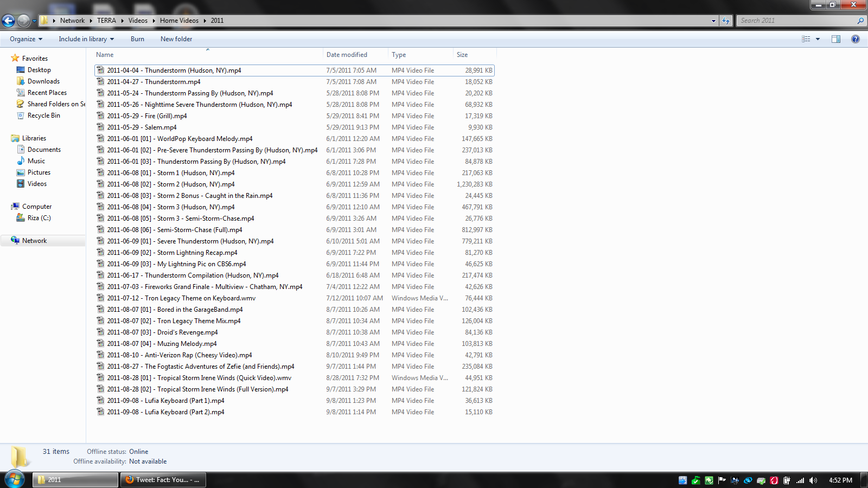Toggle the preview pane button
This screenshot has height=488, width=868.
pos(836,39)
